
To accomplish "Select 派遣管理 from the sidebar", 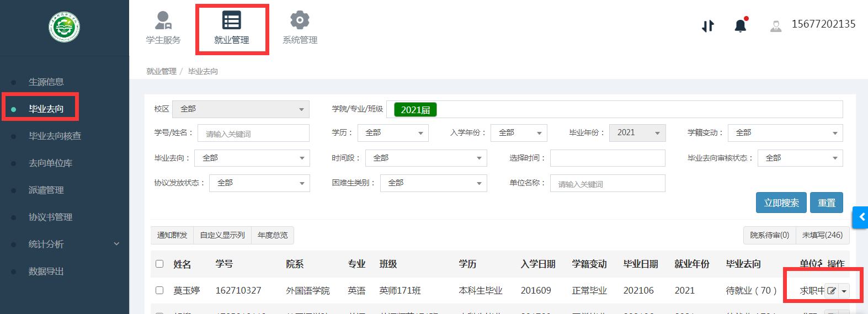I will coord(46,190).
